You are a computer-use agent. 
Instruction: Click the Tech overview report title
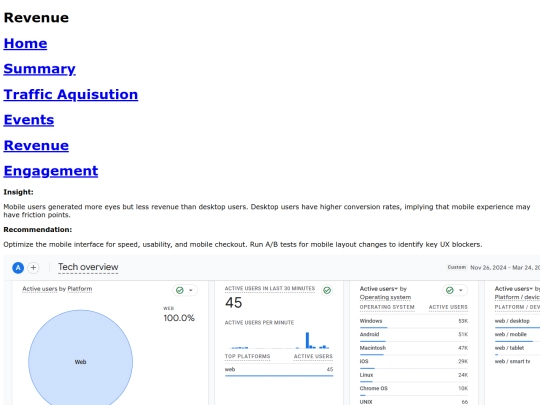click(x=88, y=267)
